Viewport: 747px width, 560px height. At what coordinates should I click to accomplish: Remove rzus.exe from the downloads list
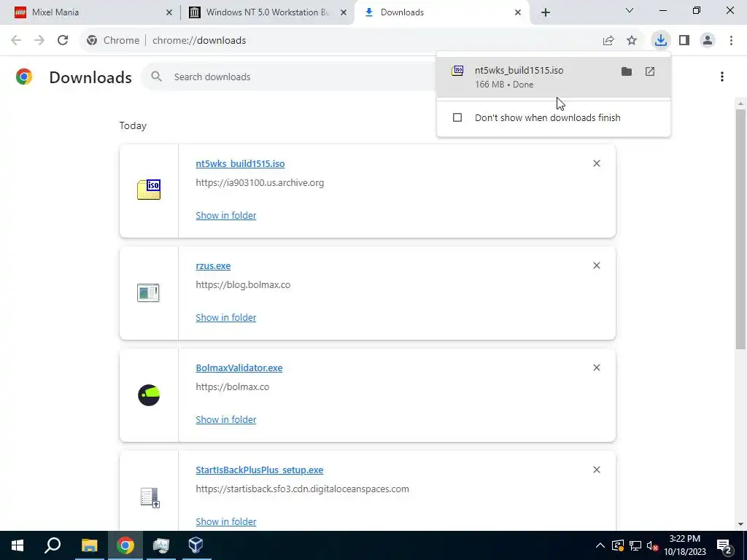[x=597, y=265]
